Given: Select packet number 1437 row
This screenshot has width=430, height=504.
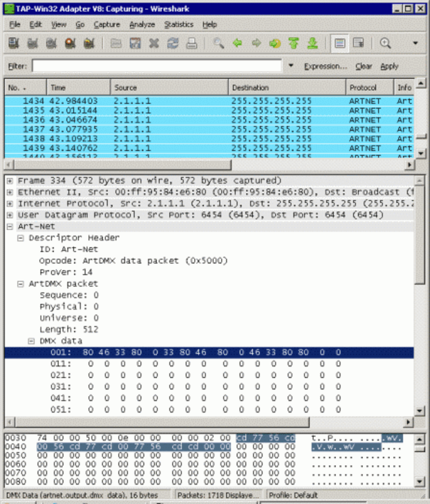Looking at the screenshot, I should tap(209, 129).
